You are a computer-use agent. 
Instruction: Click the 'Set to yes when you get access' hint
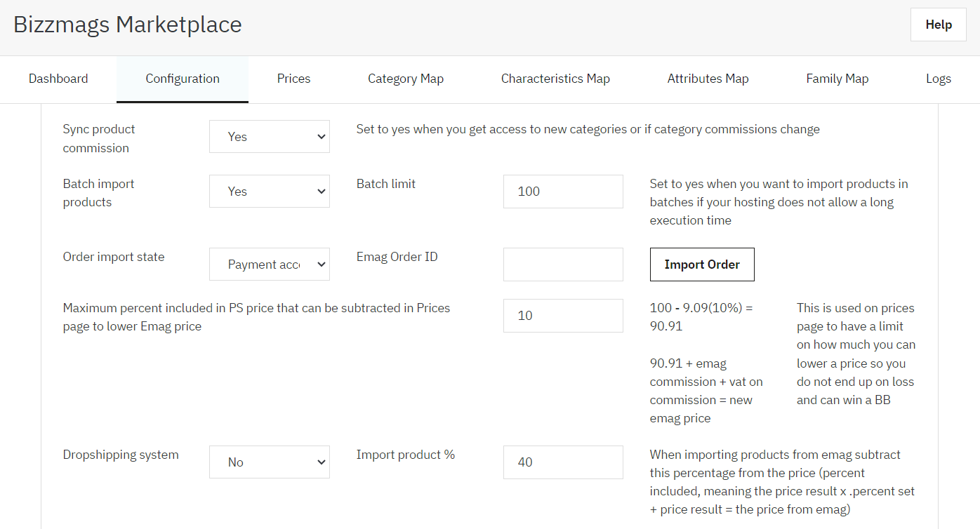588,129
